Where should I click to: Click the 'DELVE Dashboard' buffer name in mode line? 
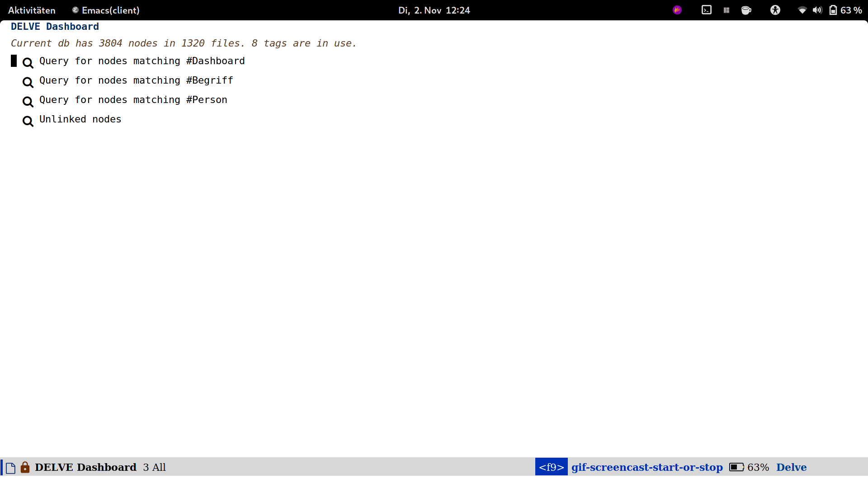tap(85, 467)
